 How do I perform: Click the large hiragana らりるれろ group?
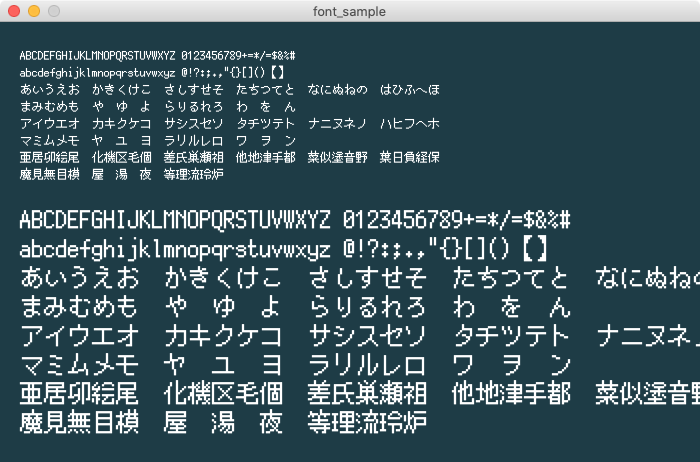click(367, 306)
